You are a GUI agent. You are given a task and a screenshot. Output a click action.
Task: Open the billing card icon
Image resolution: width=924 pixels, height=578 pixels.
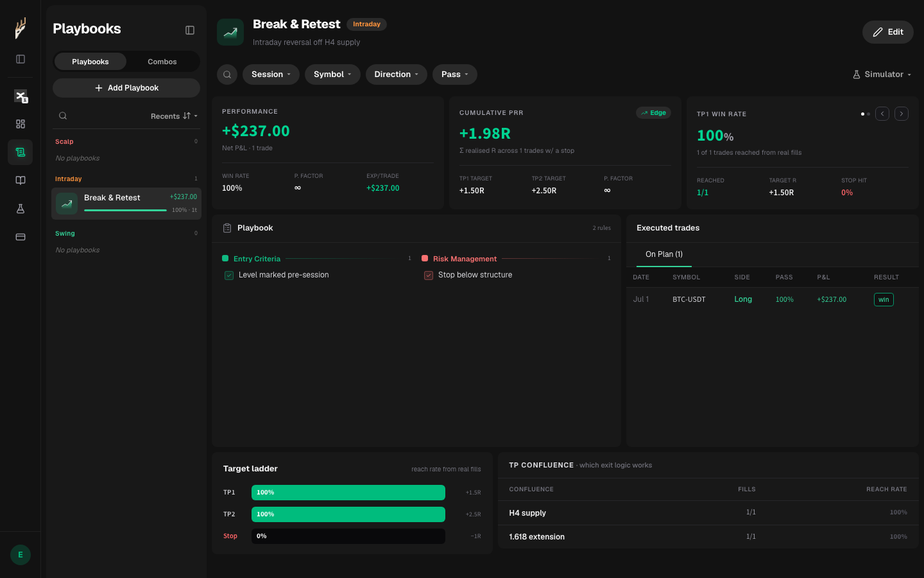21,237
